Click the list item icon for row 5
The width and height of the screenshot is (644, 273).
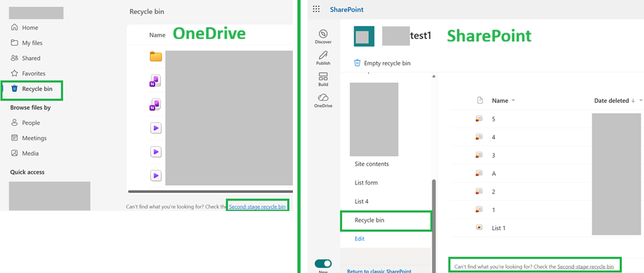(x=478, y=119)
